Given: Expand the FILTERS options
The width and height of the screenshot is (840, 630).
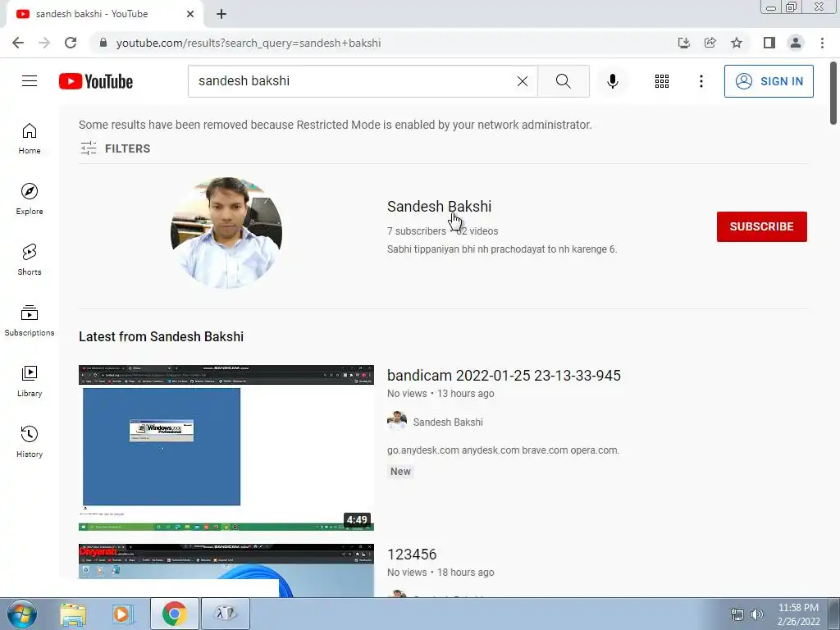Looking at the screenshot, I should 115,148.
